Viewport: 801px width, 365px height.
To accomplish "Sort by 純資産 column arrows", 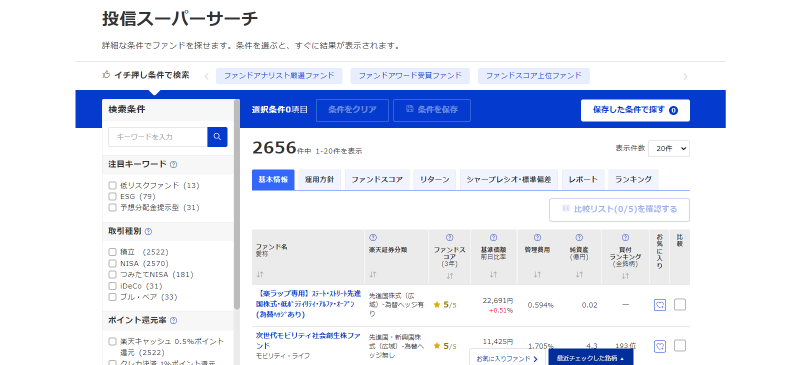I will pos(579,275).
